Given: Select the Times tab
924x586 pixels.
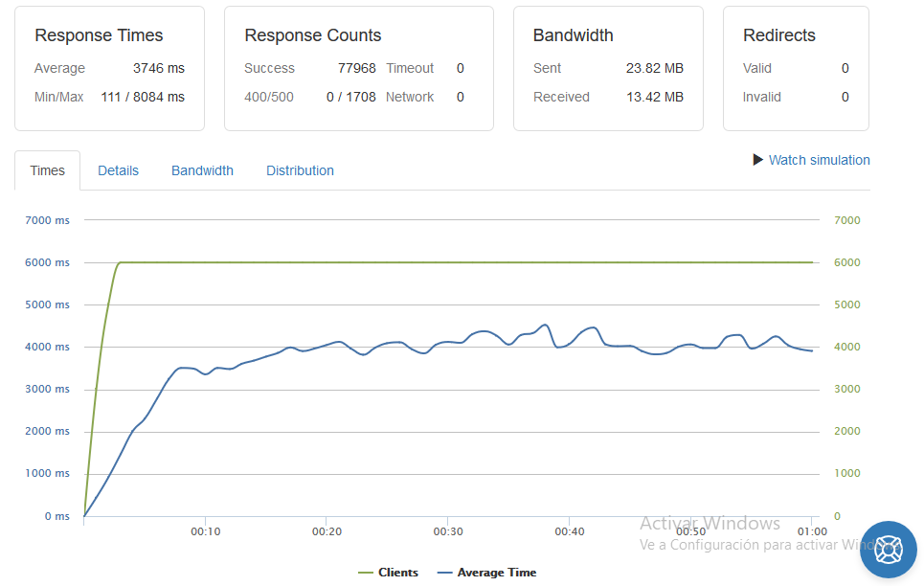Looking at the screenshot, I should tap(47, 170).
